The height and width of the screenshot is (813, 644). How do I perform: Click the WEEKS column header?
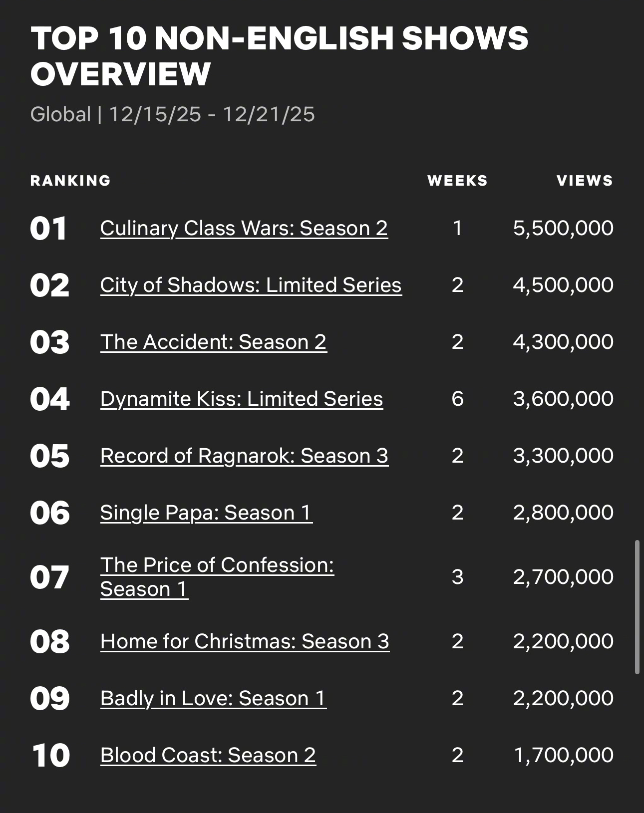pyautogui.click(x=457, y=181)
